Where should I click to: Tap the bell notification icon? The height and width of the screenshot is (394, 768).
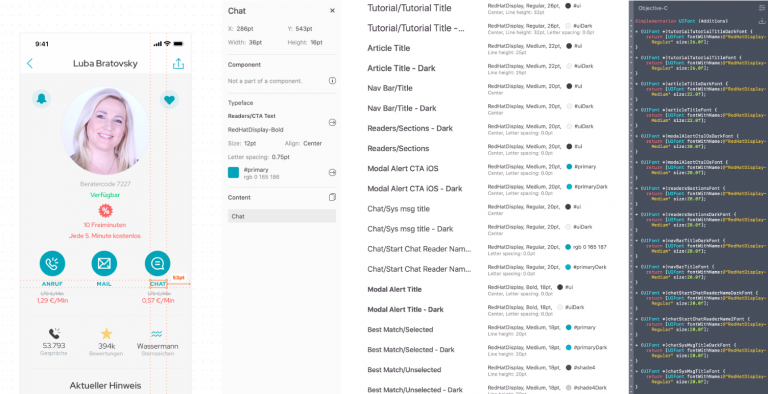[x=42, y=99]
